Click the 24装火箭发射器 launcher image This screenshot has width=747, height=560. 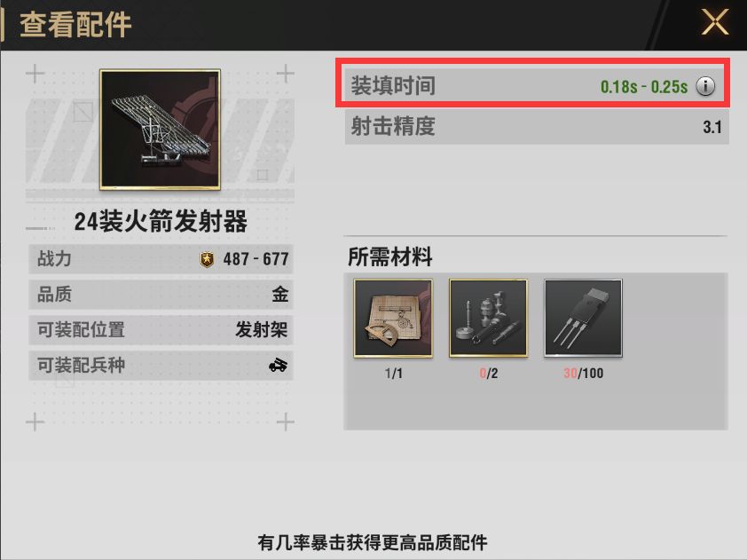(x=160, y=130)
